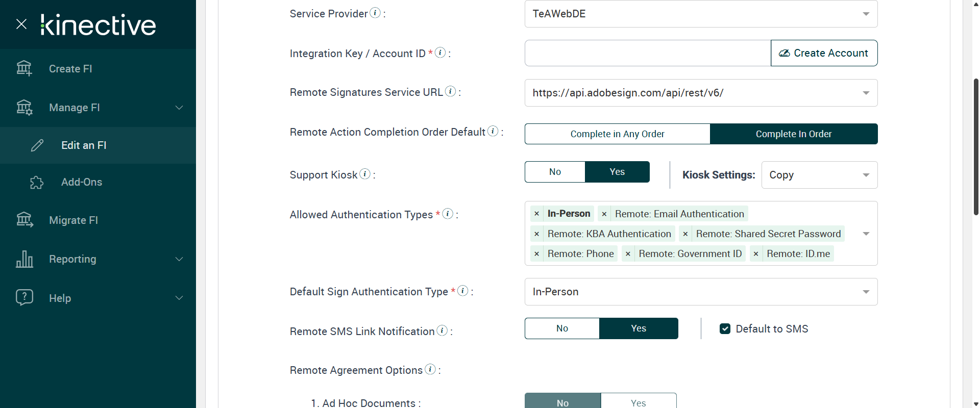980x408 pixels.
Task: Select Complete in Any Order option
Action: tap(617, 134)
